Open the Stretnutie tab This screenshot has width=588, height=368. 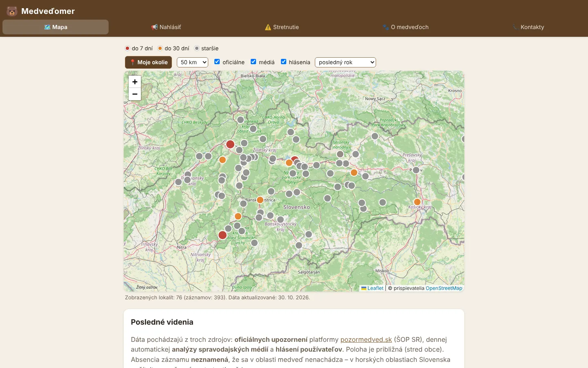[x=282, y=27]
